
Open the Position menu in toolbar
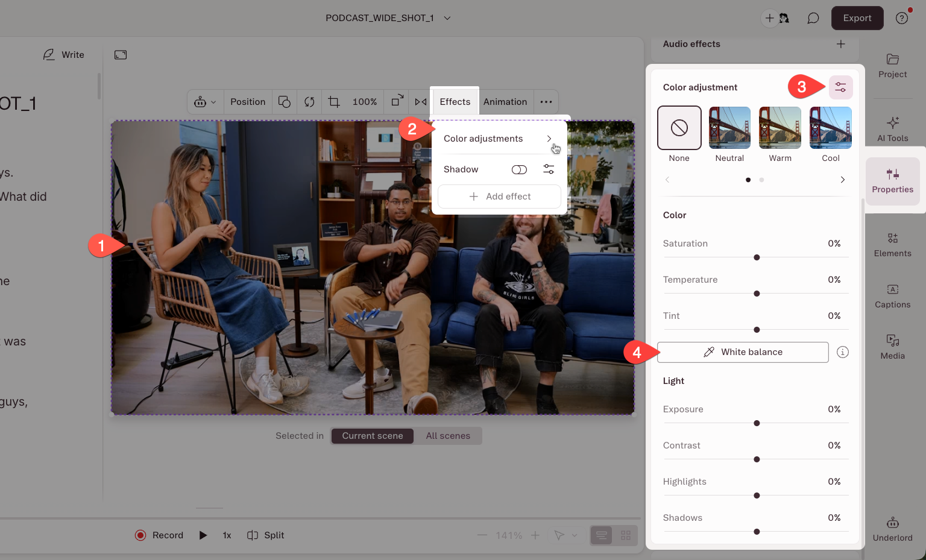tap(247, 102)
